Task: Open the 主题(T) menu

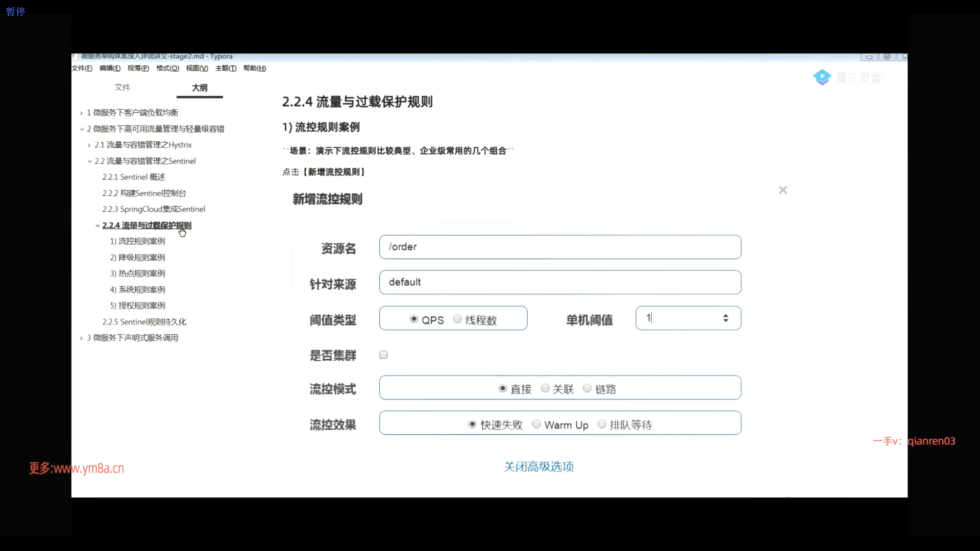Action: coord(226,68)
